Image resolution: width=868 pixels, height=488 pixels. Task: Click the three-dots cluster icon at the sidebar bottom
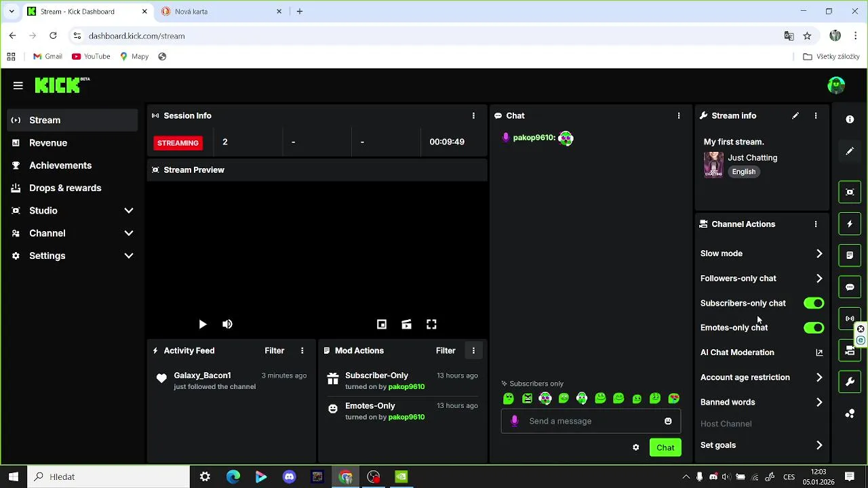pyautogui.click(x=850, y=413)
